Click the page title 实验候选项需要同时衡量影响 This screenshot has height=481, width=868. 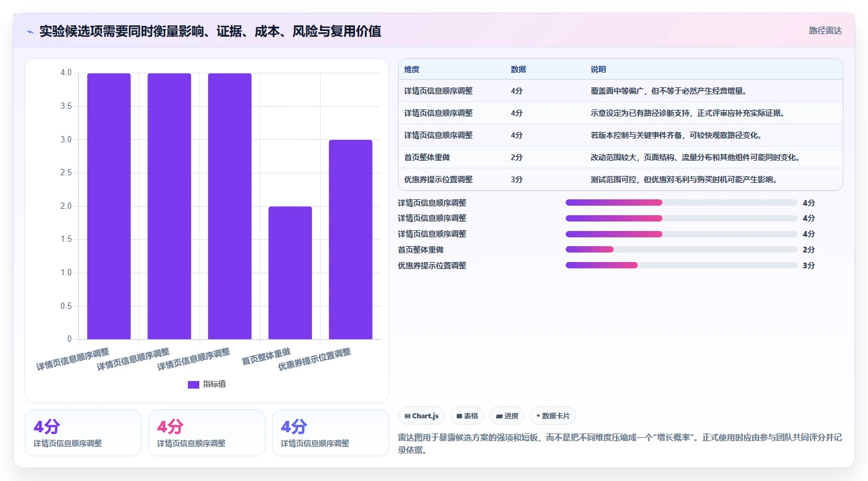pos(210,31)
